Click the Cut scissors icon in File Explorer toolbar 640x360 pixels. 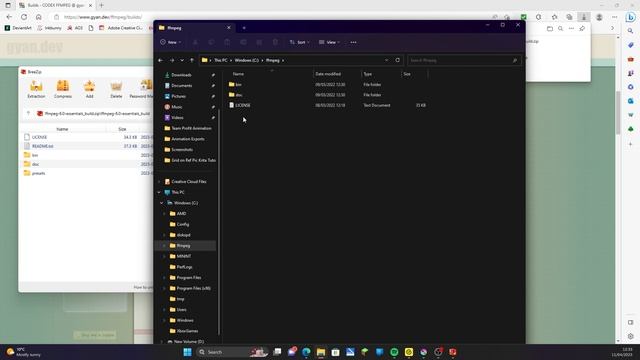tap(195, 42)
